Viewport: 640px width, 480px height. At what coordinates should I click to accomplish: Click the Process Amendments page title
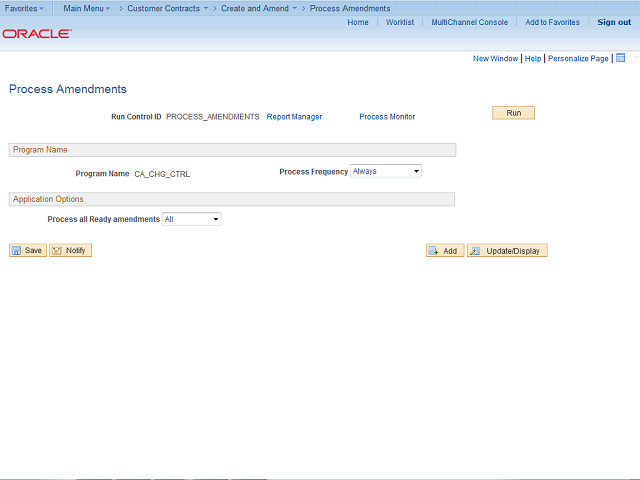click(68, 89)
